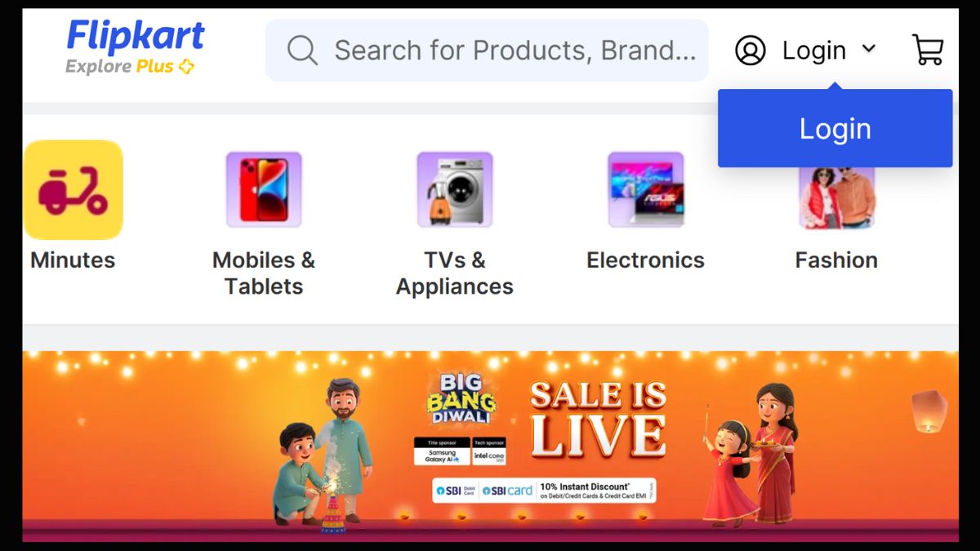This screenshot has width=980, height=551.
Task: Select the Electronics category label
Action: (x=645, y=260)
